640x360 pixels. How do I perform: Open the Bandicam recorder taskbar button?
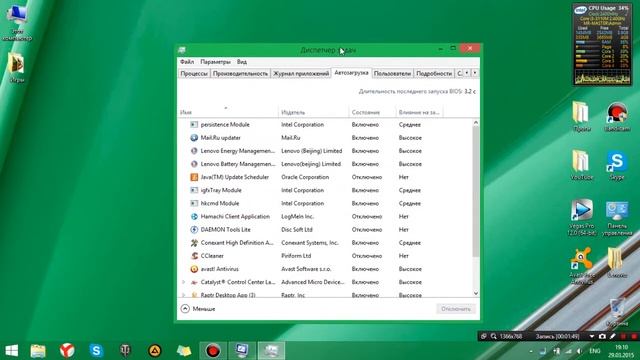[x=213, y=351]
